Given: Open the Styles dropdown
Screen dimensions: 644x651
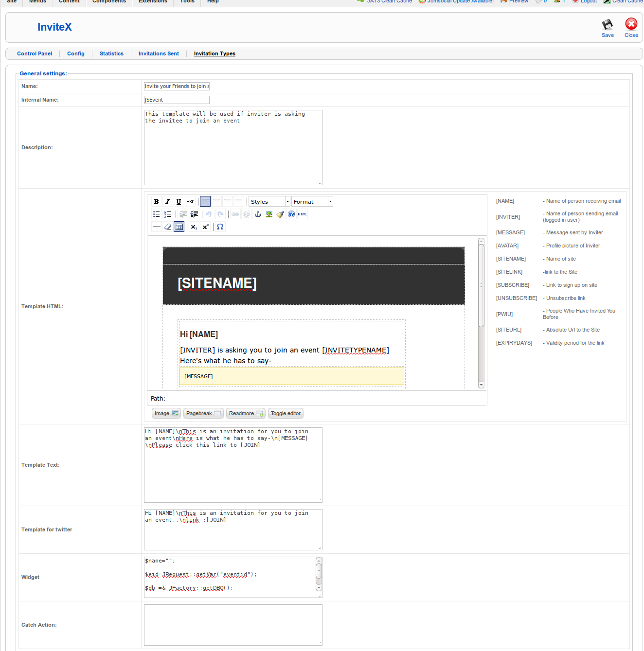Looking at the screenshot, I should pyautogui.click(x=268, y=201).
